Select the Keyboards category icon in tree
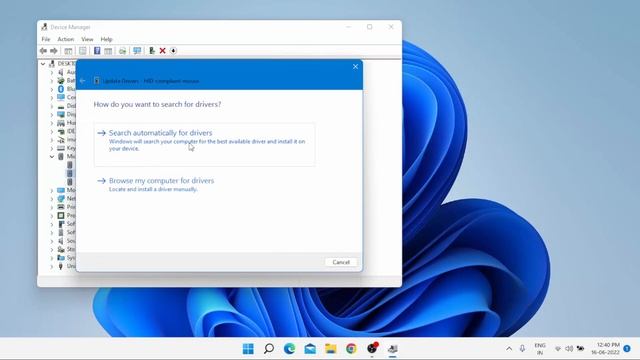This screenshot has width=640, height=360. 61,148
